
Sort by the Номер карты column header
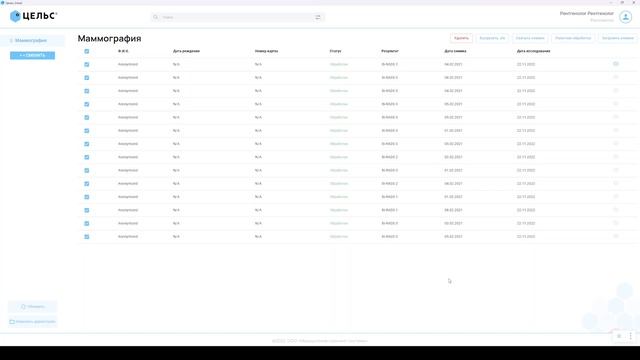(266, 51)
